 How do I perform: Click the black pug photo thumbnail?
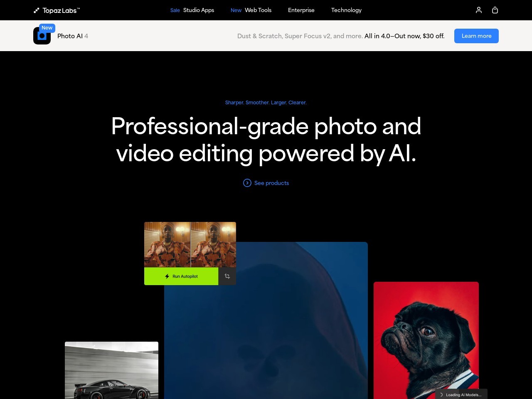point(426,341)
